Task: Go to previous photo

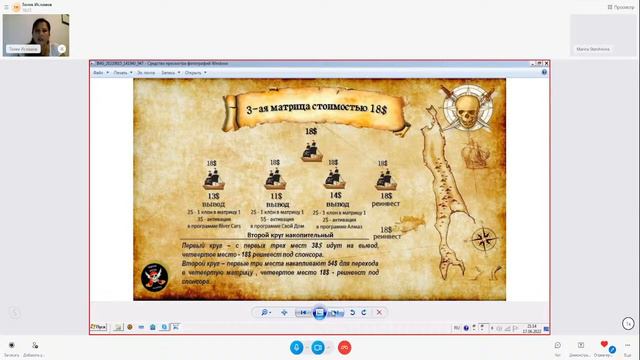Action: [303, 313]
